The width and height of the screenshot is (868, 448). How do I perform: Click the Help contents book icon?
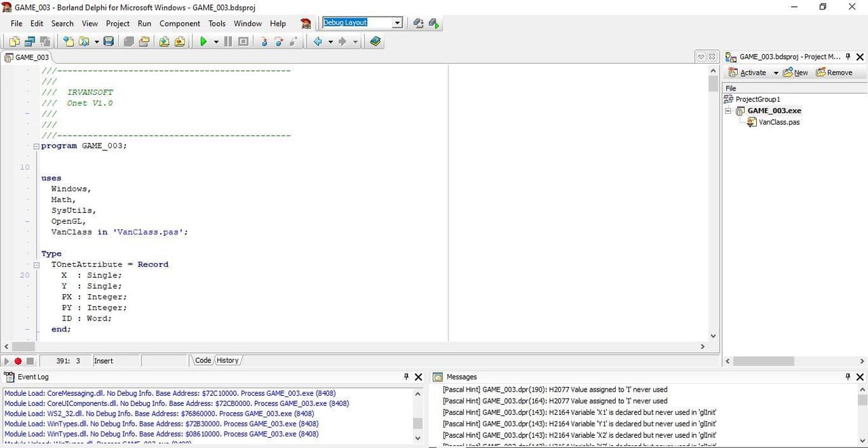click(x=375, y=41)
